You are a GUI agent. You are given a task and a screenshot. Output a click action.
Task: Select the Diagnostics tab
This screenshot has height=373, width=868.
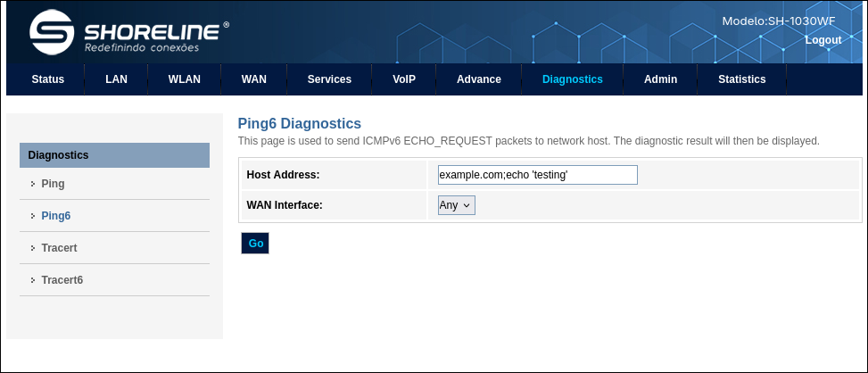pos(573,79)
